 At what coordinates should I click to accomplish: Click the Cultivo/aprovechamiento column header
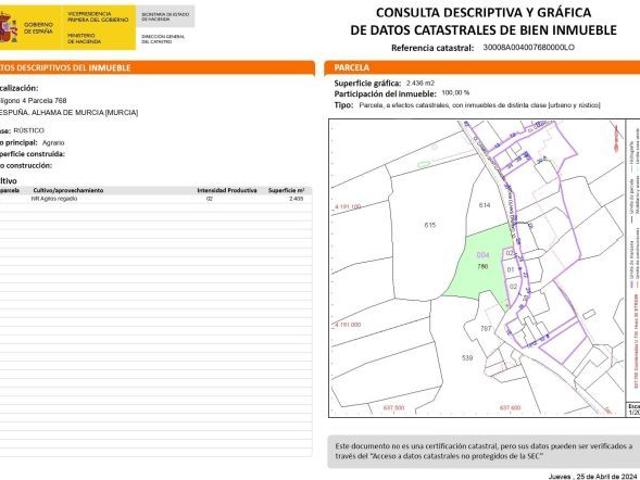click(68, 189)
